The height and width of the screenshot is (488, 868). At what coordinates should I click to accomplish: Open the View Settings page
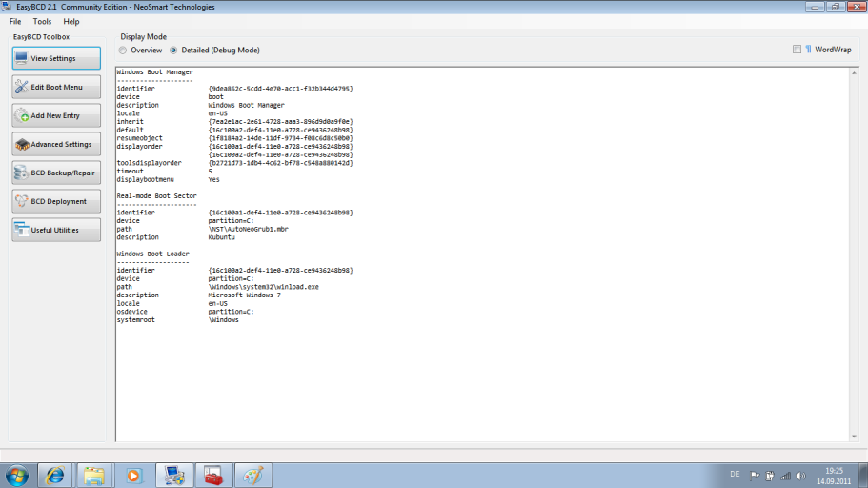pos(56,58)
